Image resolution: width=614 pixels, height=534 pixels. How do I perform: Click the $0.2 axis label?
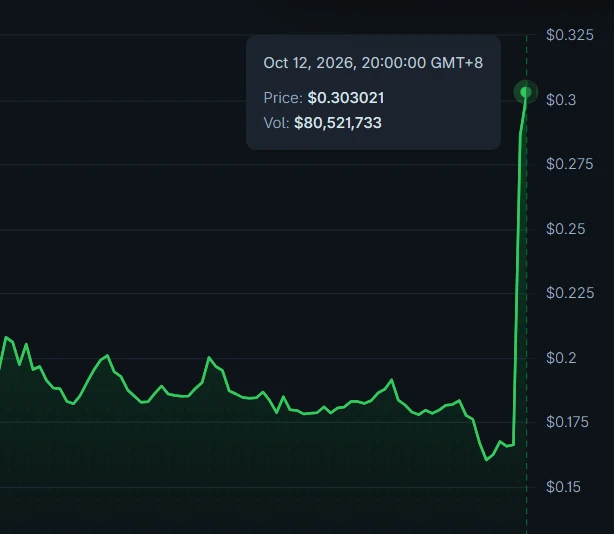(561, 358)
